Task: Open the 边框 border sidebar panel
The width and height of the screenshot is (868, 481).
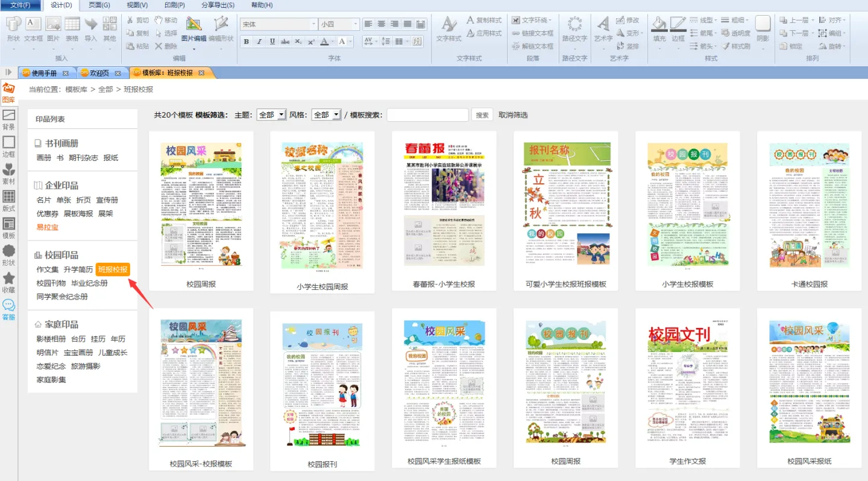Action: 8,146
